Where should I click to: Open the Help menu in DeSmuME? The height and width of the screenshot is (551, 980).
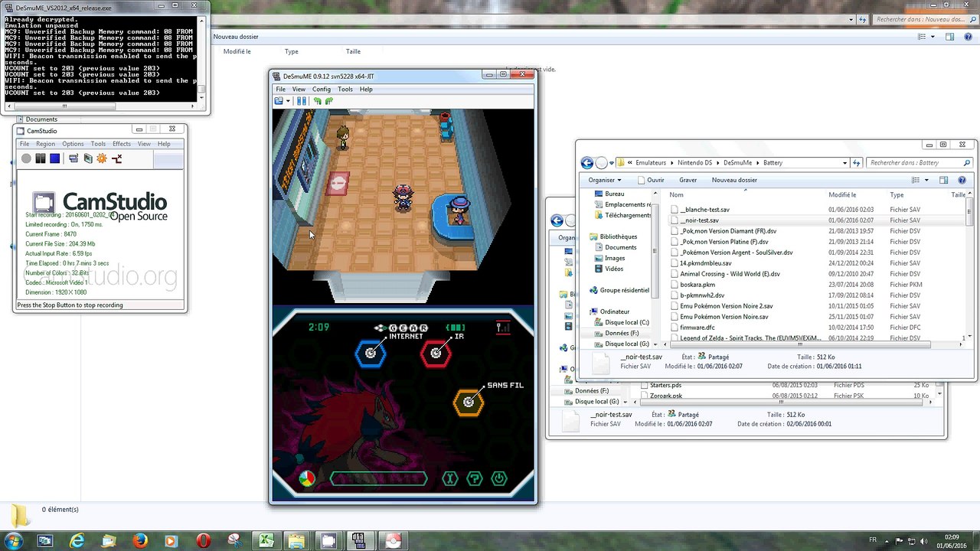click(366, 90)
